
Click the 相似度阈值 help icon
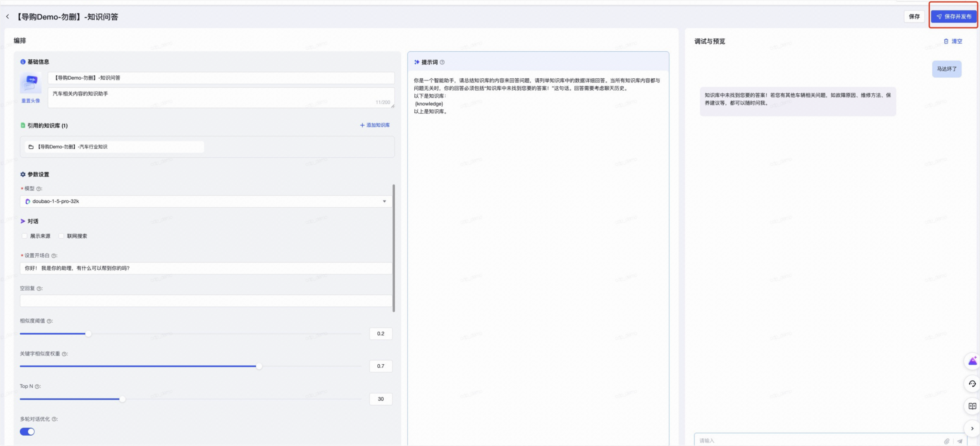coord(49,321)
